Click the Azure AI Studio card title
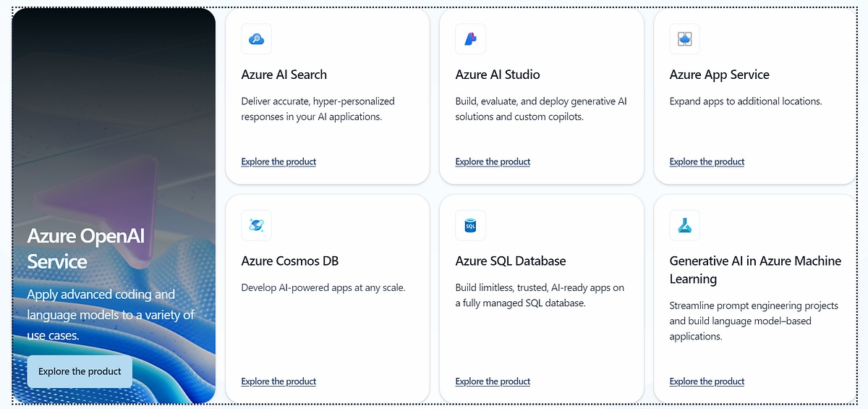Viewport: 868px width, 409px height. (x=498, y=75)
